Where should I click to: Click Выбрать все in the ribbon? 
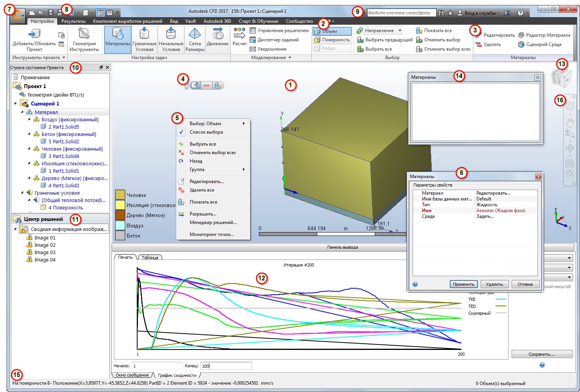pos(374,49)
